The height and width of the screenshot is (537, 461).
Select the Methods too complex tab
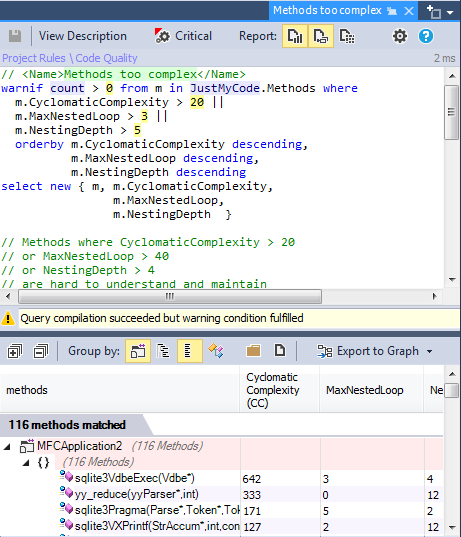coord(327,11)
